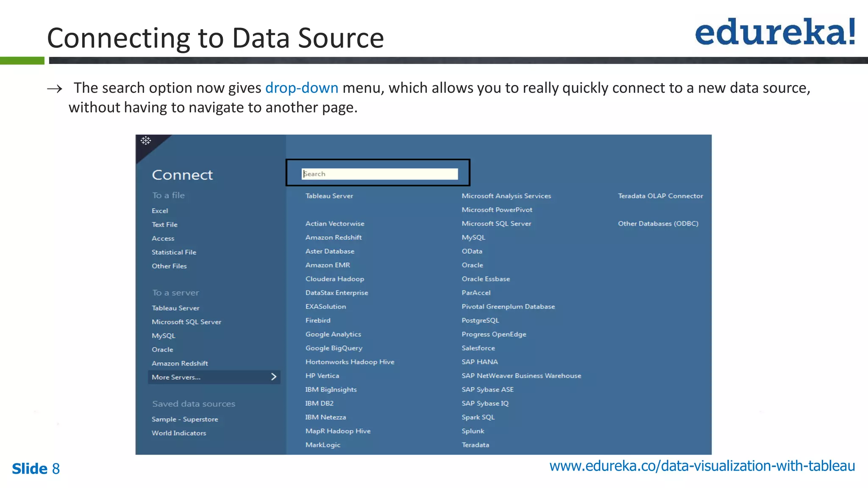Select IBM BigInsights
The width and height of the screenshot is (868, 488).
[x=331, y=389]
